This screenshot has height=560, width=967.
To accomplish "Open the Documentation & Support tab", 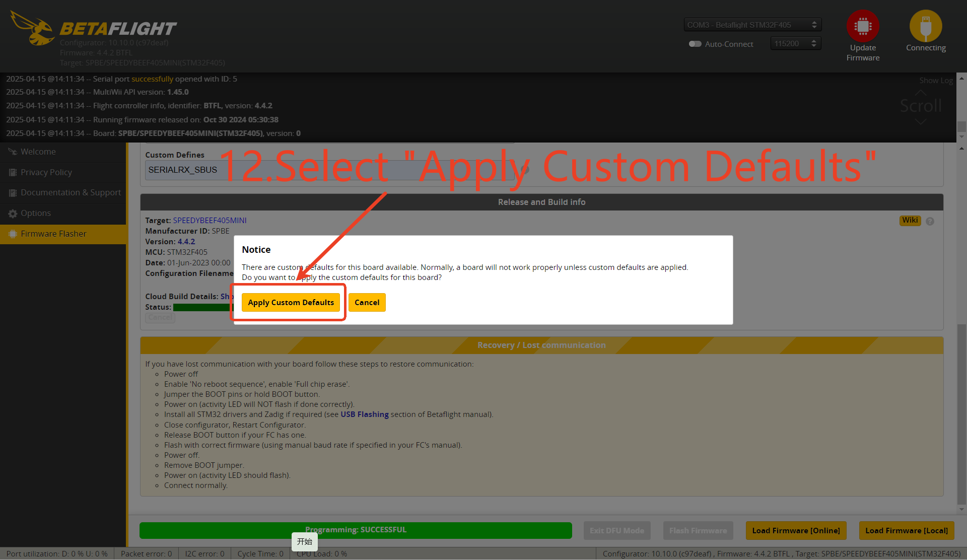I will 63,193.
